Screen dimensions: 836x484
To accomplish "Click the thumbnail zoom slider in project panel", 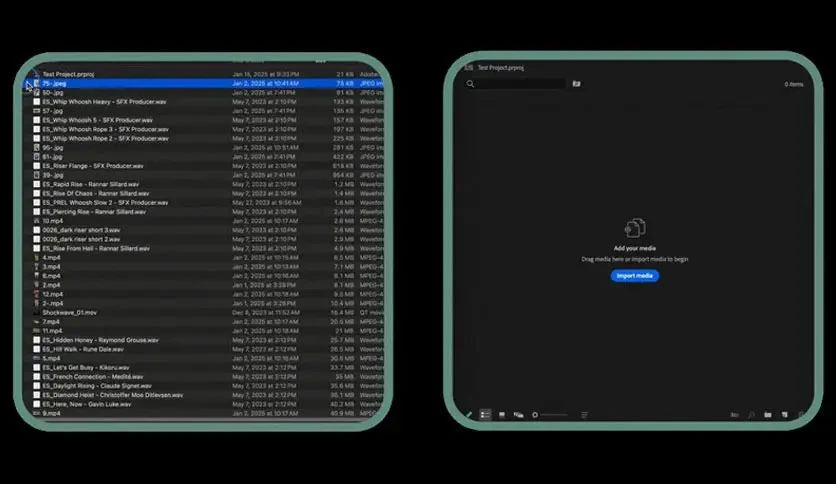I will 550,415.
